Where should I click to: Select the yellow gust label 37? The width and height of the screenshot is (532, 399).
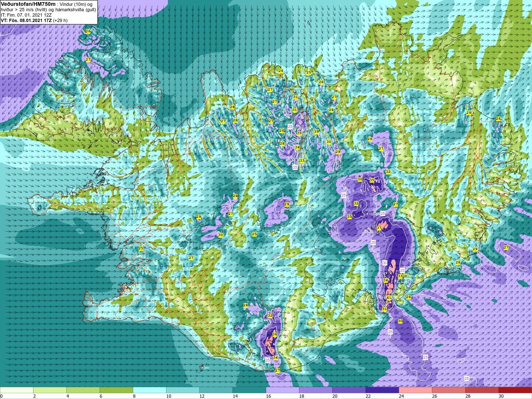coord(379,228)
